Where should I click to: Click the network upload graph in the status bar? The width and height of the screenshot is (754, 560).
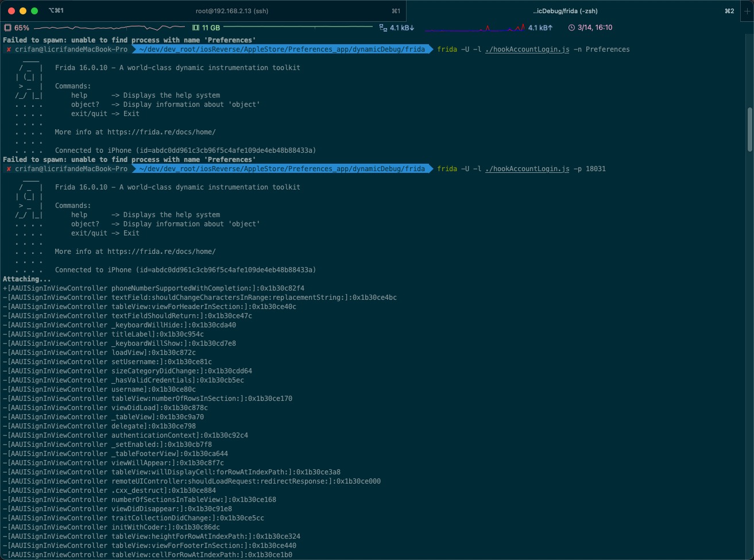(475, 28)
